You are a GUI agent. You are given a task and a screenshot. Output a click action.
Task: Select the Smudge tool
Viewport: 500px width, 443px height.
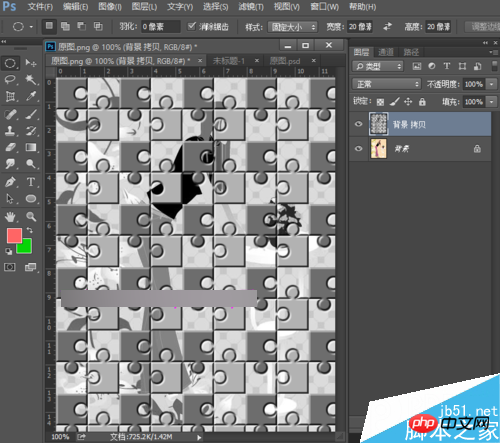coord(10,164)
